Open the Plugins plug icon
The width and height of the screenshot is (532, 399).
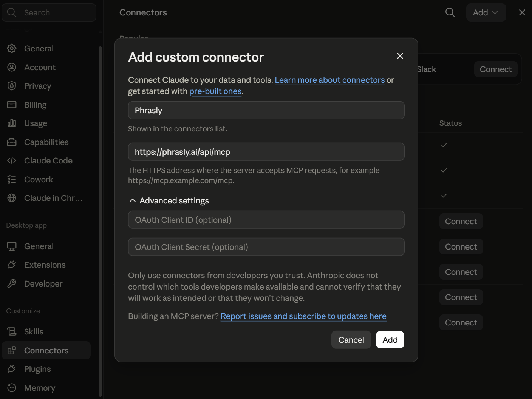click(x=12, y=369)
